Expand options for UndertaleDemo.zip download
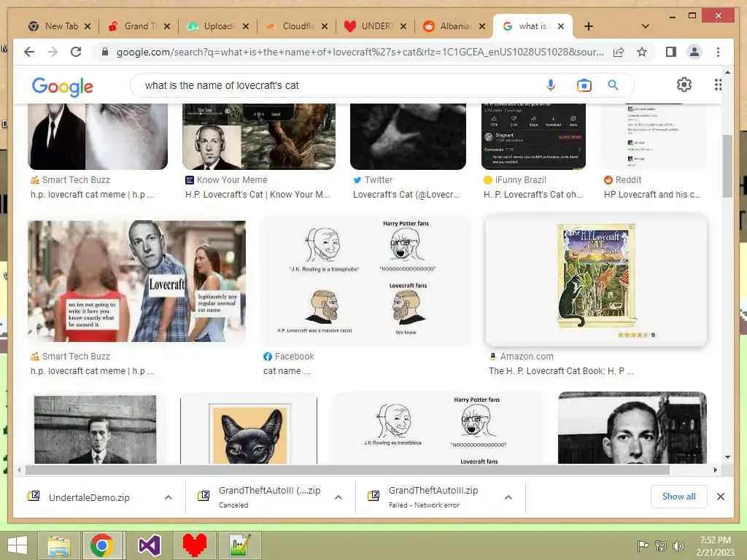747x560 pixels. pyautogui.click(x=169, y=497)
